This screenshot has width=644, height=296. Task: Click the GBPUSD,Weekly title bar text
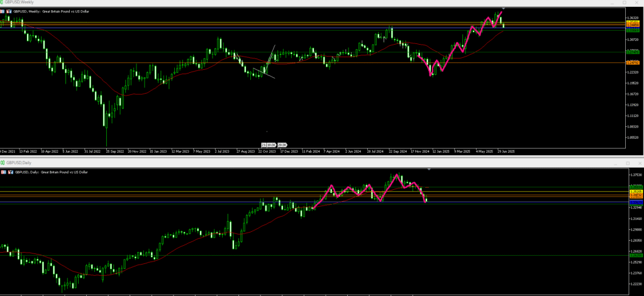pos(19,2)
